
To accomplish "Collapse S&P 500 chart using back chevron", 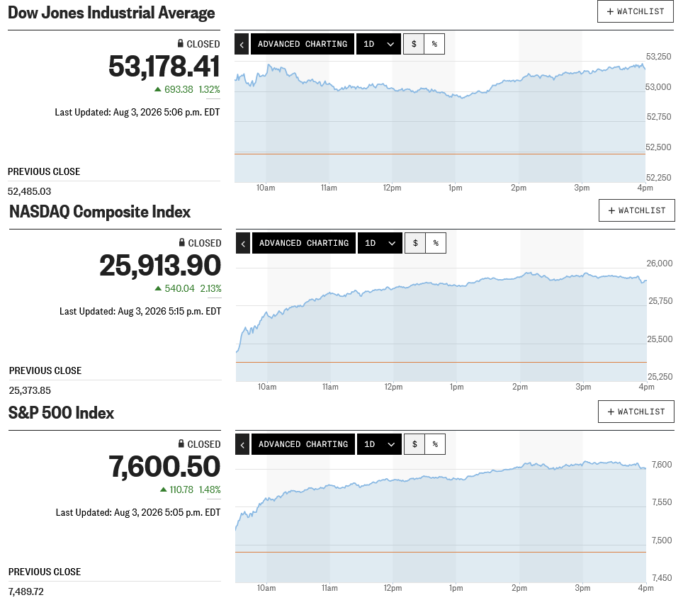I will (x=242, y=444).
